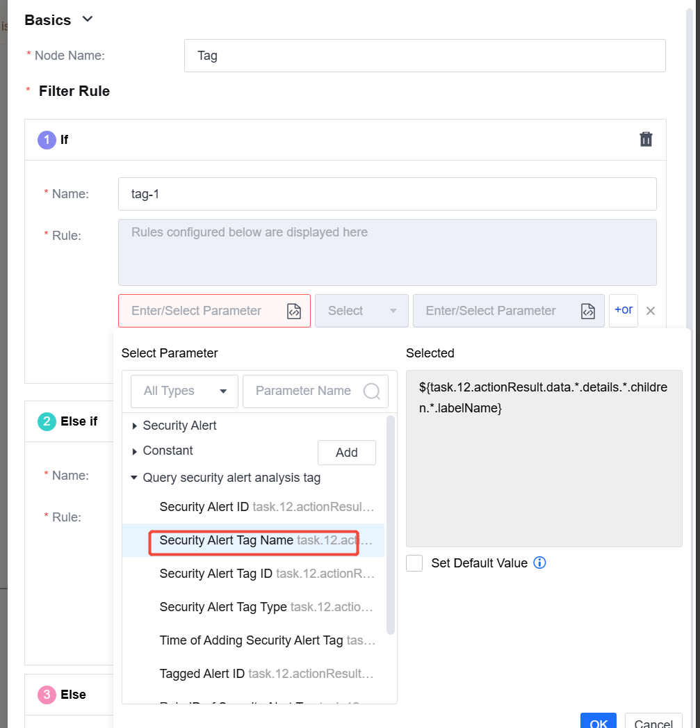This screenshot has height=728, width=700.
Task: Click the search magnifier icon
Action: (x=372, y=391)
